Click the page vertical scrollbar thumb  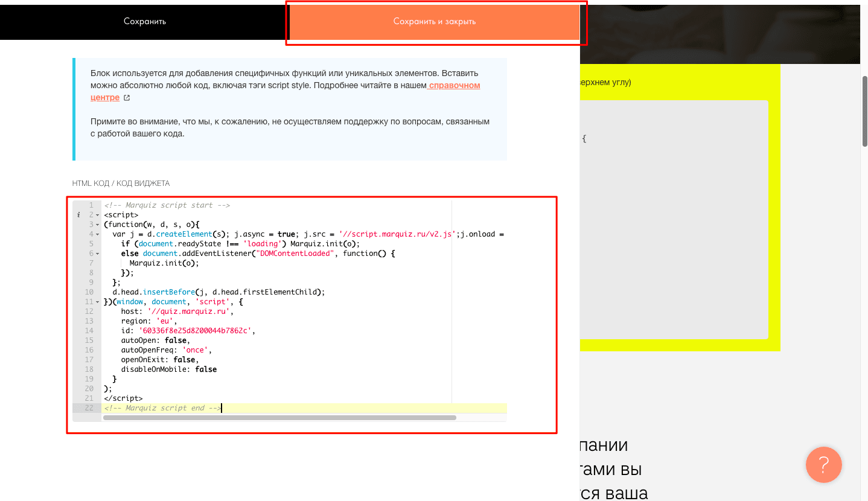pyautogui.click(x=864, y=111)
